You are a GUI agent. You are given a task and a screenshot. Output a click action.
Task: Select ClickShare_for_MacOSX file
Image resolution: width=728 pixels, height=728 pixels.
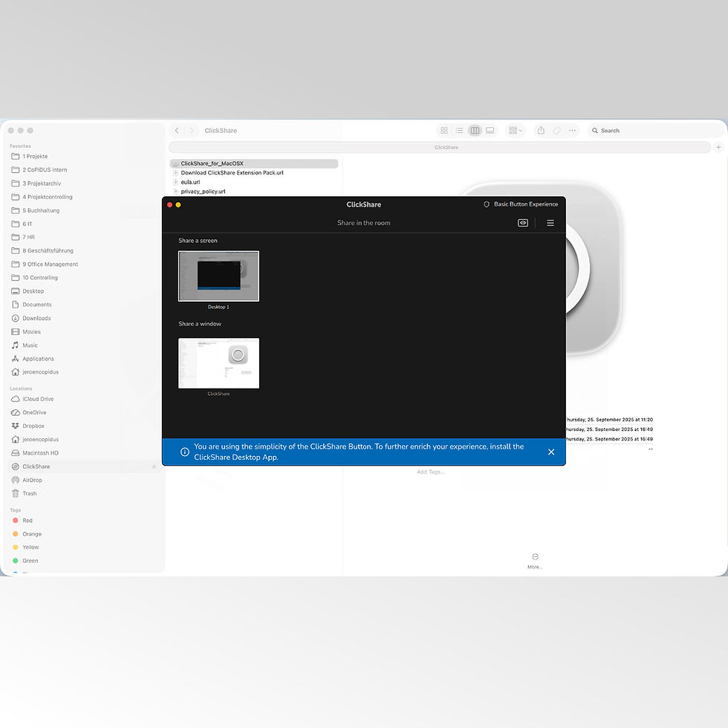pos(254,163)
